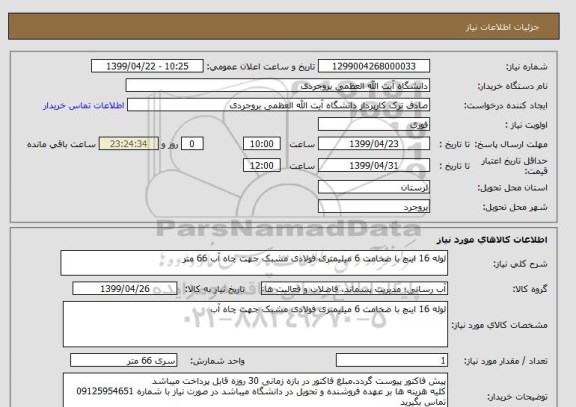Viewport: 576px width, 407px height.
Task: Click remaining days field showing 0
Action: 192,144
